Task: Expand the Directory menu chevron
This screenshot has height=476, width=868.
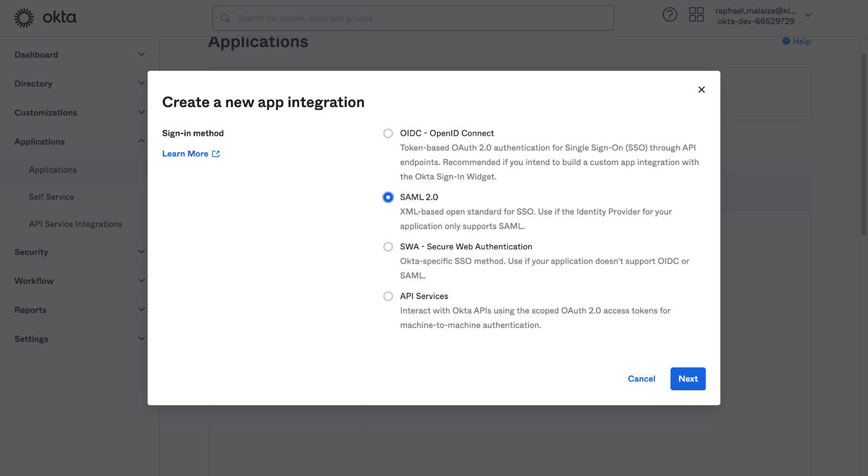Action: 142,84
